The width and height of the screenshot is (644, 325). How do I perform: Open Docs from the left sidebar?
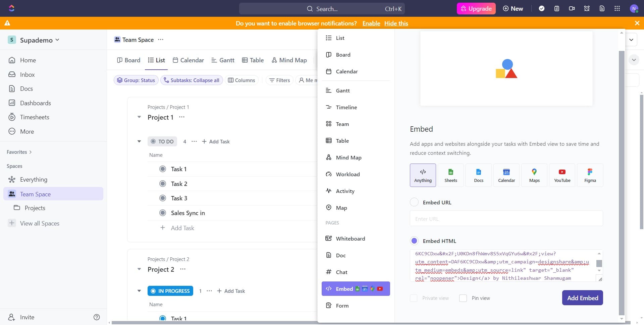tap(26, 88)
